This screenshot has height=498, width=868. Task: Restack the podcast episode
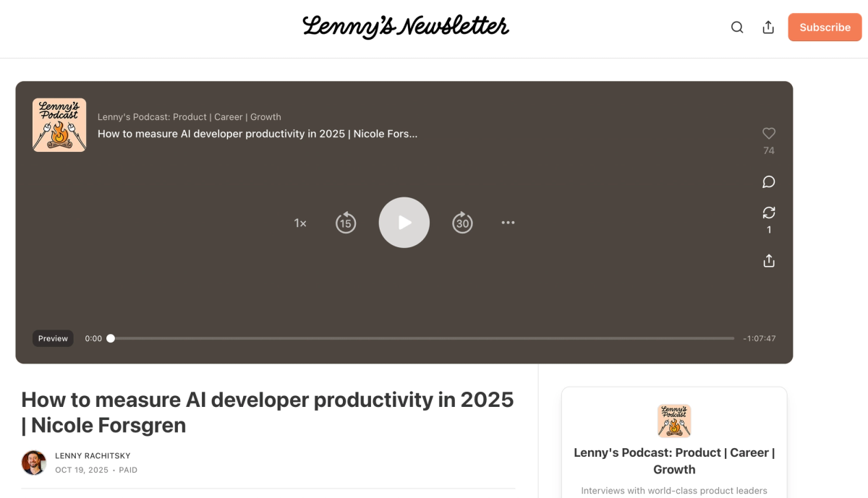pos(768,212)
